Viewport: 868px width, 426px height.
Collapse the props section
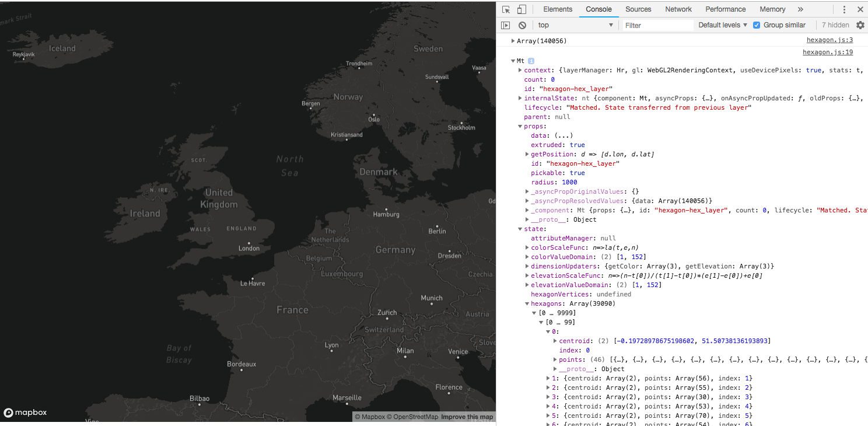tap(520, 126)
